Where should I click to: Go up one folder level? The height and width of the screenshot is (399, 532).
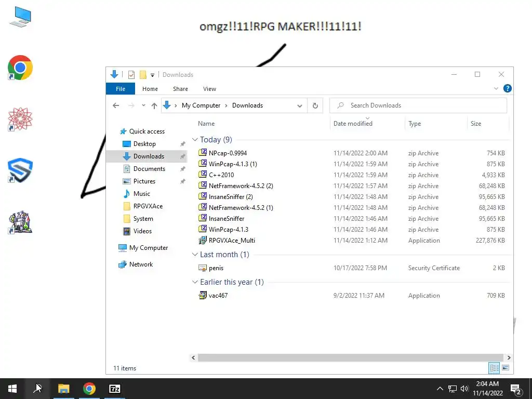pos(154,105)
